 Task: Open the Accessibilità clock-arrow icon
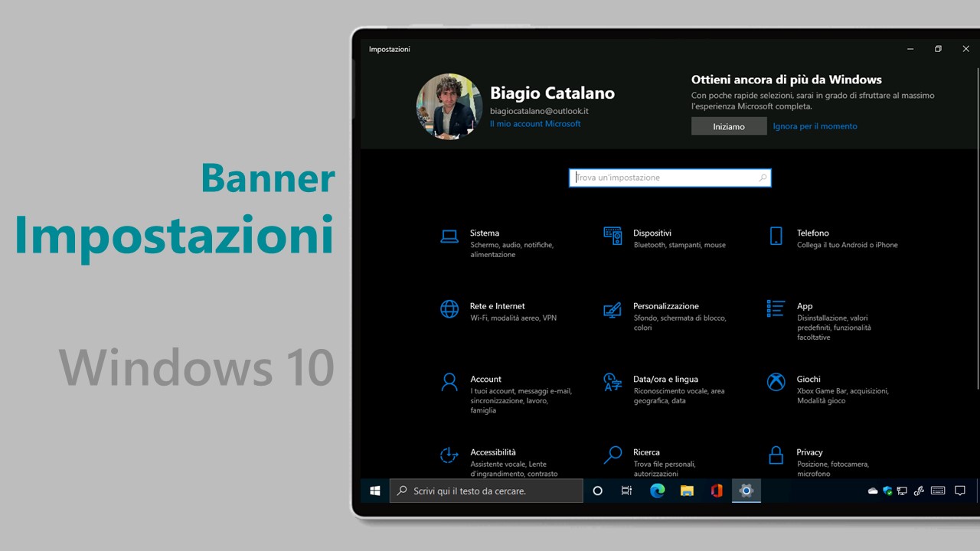[x=449, y=455]
